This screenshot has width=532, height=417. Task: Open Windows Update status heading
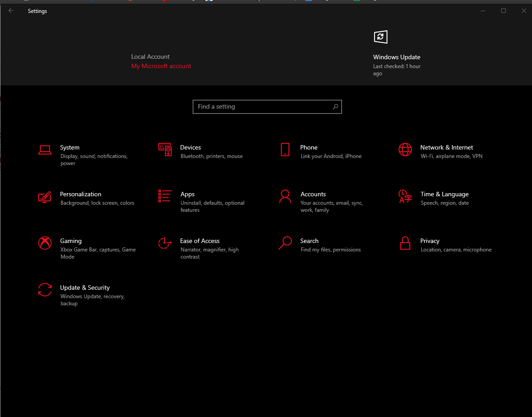(397, 57)
